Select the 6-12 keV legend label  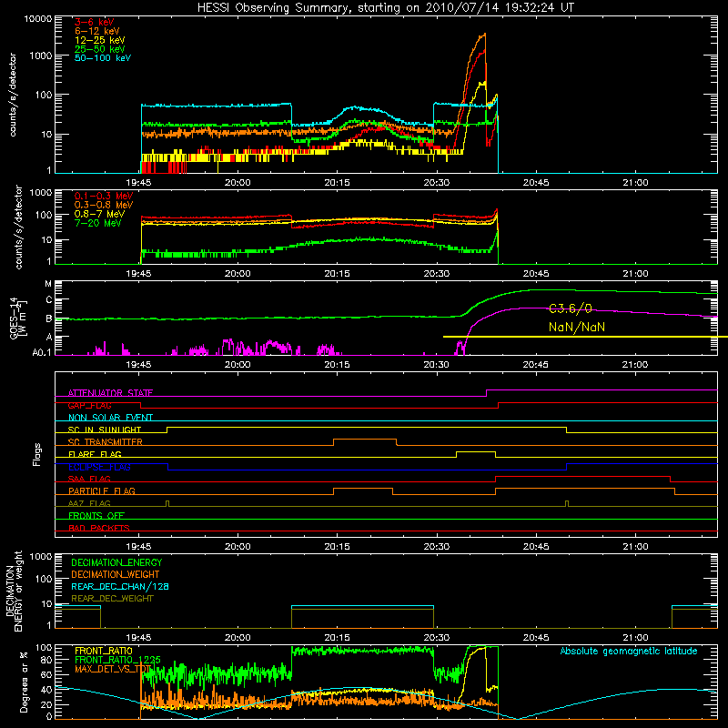pyautogui.click(x=97, y=31)
